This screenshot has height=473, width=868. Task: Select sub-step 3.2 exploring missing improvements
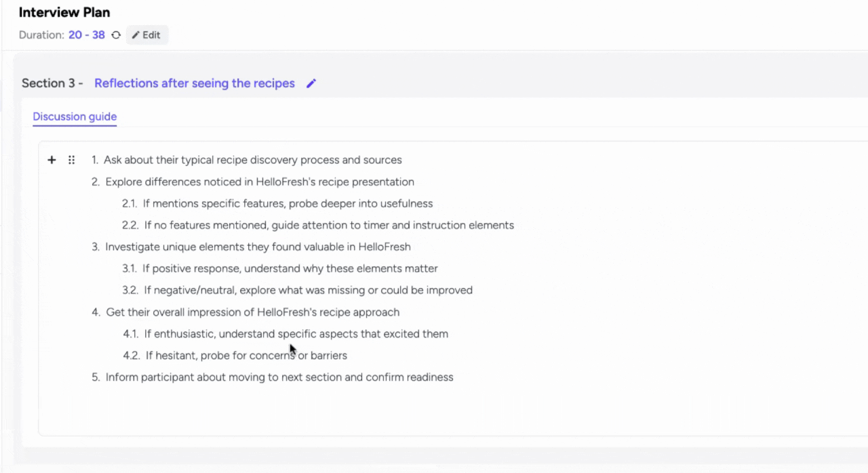pyautogui.click(x=308, y=290)
